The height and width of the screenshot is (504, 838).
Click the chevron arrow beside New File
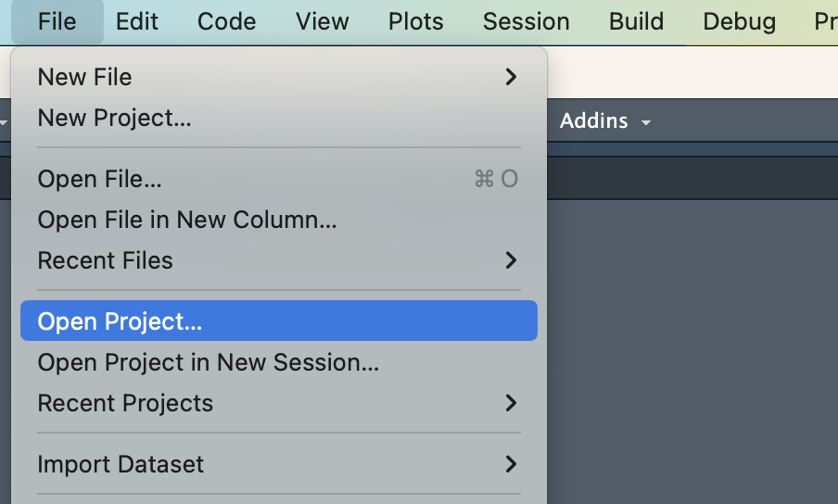(511, 77)
